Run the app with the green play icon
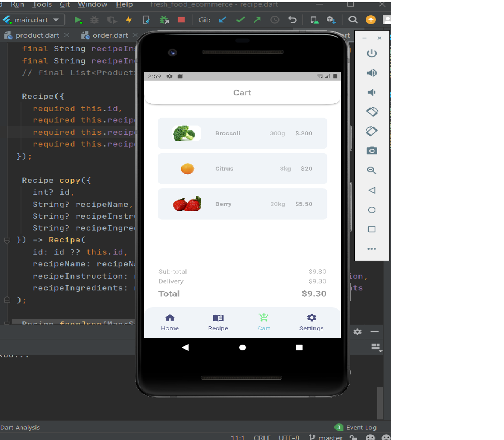The width and height of the screenshot is (504, 440). coord(77,20)
